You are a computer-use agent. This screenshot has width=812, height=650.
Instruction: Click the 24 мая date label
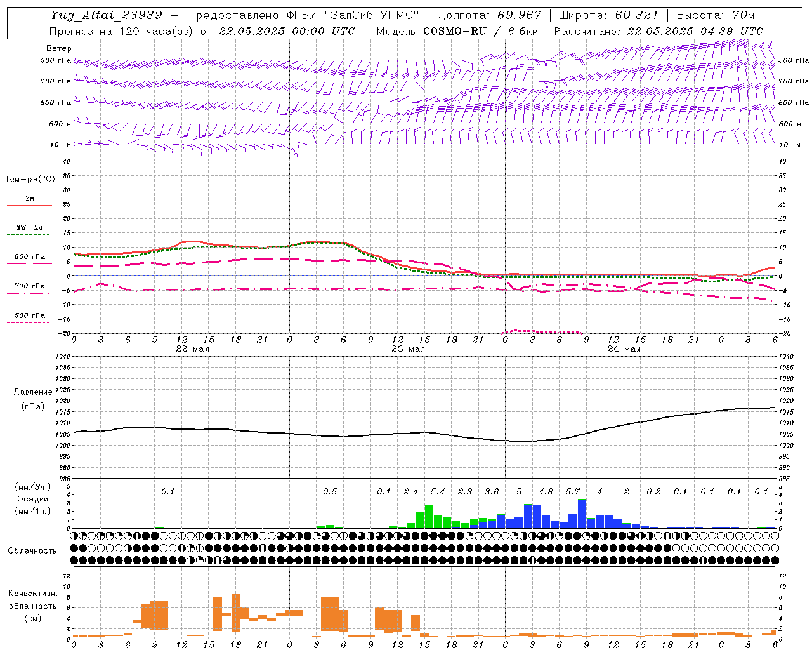point(624,349)
